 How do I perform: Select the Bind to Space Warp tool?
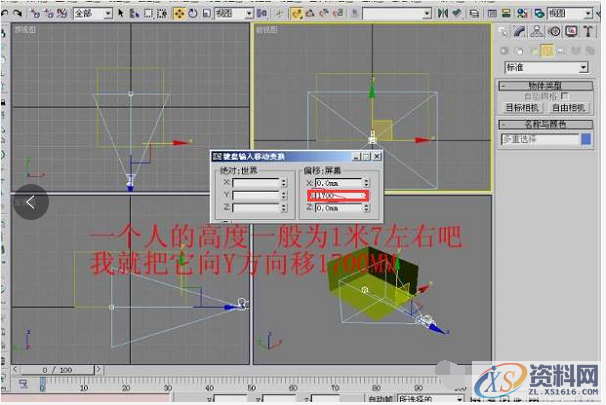pyautogui.click(x=62, y=14)
